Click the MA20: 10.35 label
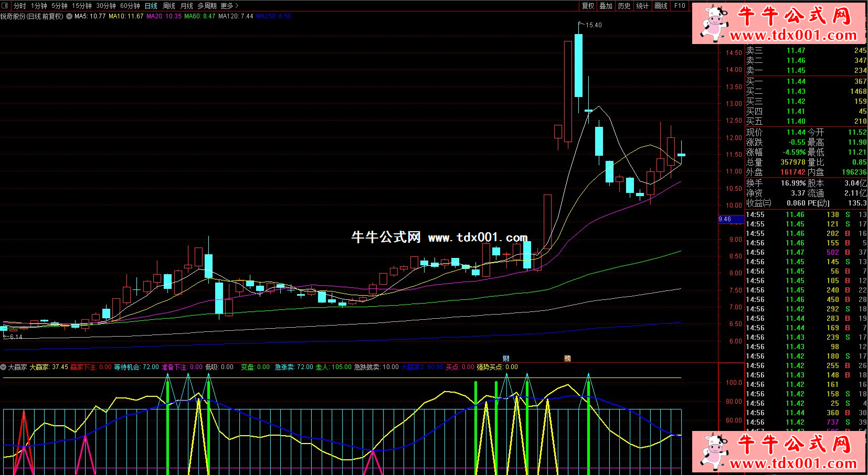 pos(164,16)
